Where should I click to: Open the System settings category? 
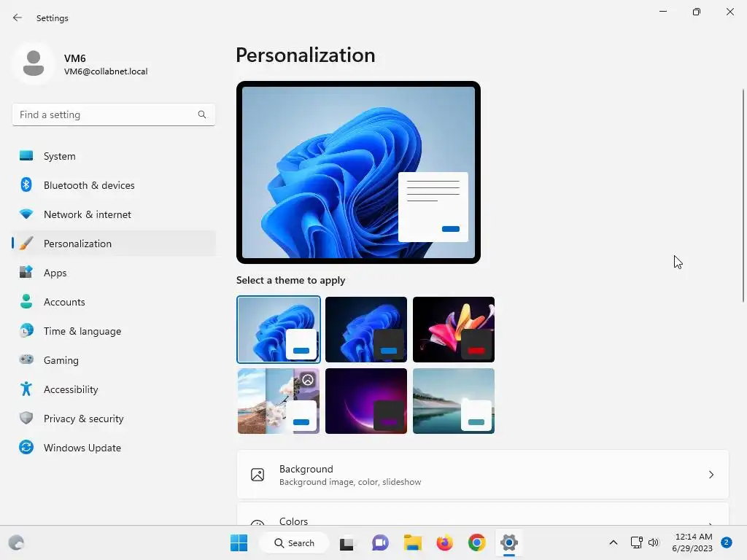(x=114, y=156)
